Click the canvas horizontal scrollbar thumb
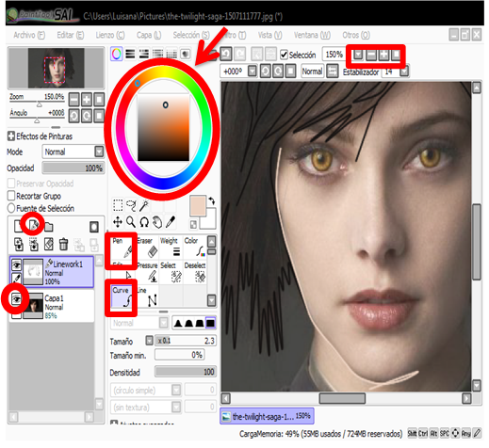The width and height of the screenshot is (489, 448). tap(342, 398)
